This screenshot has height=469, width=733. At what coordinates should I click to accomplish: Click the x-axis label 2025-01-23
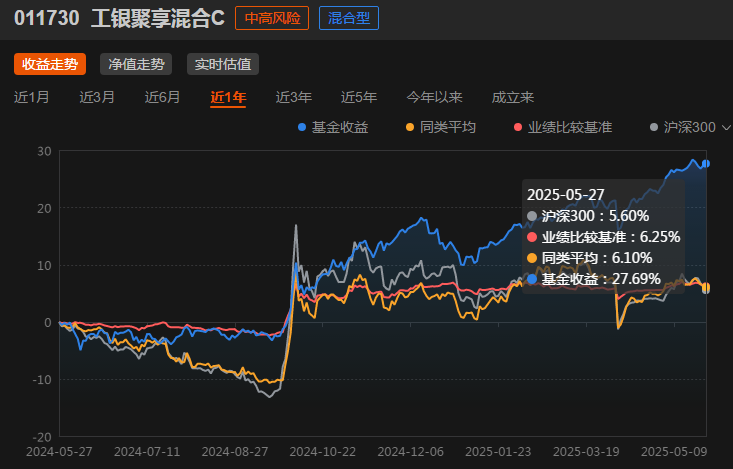(x=498, y=452)
